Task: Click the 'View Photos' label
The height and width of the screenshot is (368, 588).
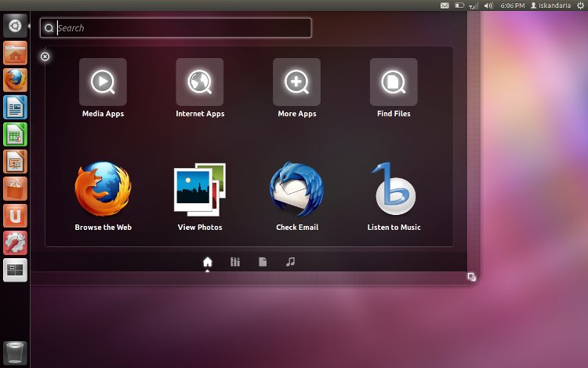Action: pyautogui.click(x=200, y=228)
